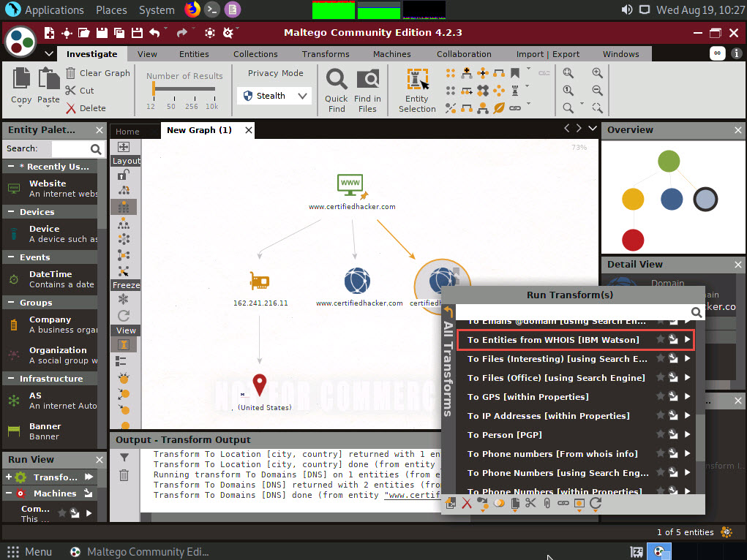Click the Zoom to Fit icon
Image resolution: width=747 pixels, height=560 pixels.
[x=568, y=73]
